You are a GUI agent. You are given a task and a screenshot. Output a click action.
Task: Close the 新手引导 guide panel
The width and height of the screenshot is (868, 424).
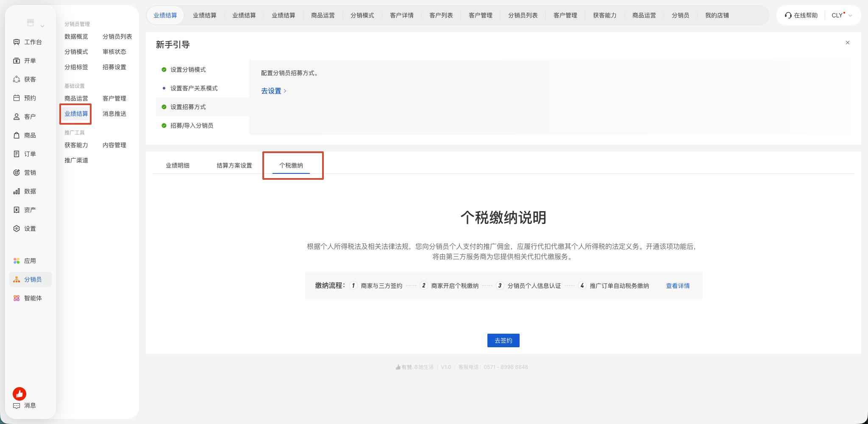click(x=848, y=42)
